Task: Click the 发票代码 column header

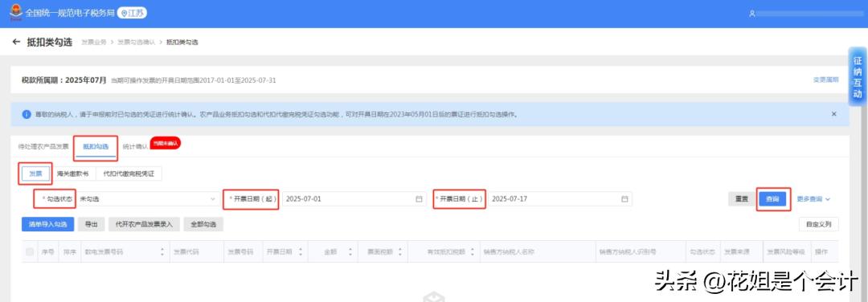Action: [186, 251]
